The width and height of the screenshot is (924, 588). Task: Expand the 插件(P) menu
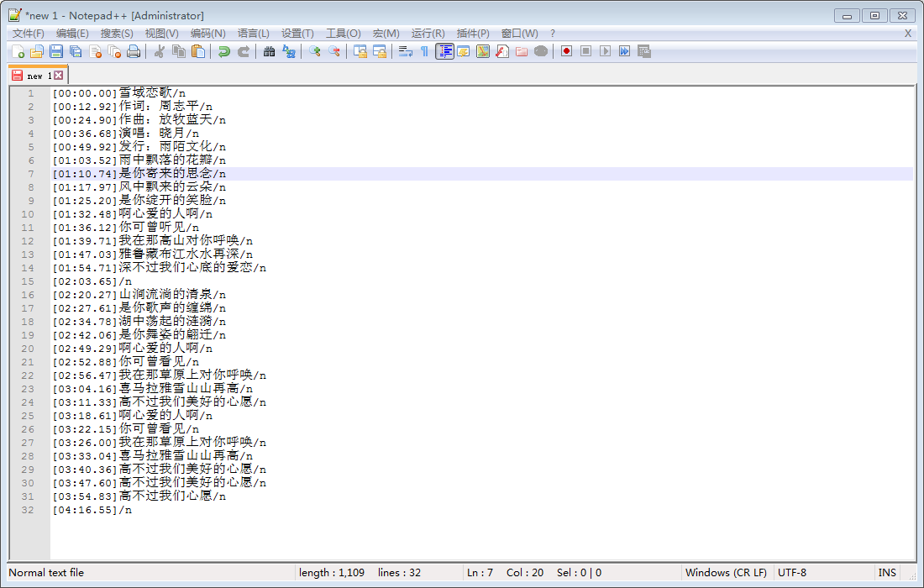coord(472,34)
